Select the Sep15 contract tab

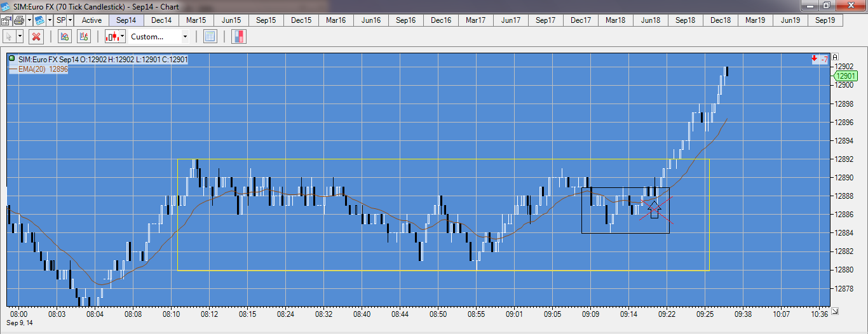[266, 20]
